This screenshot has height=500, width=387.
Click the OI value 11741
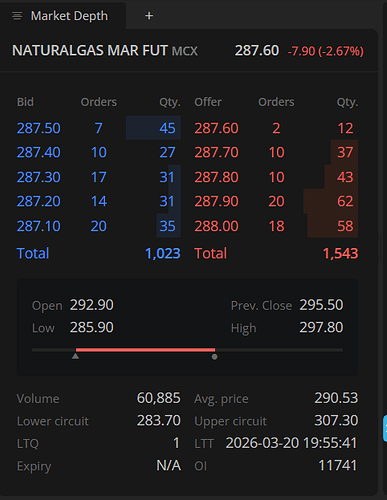(x=338, y=466)
